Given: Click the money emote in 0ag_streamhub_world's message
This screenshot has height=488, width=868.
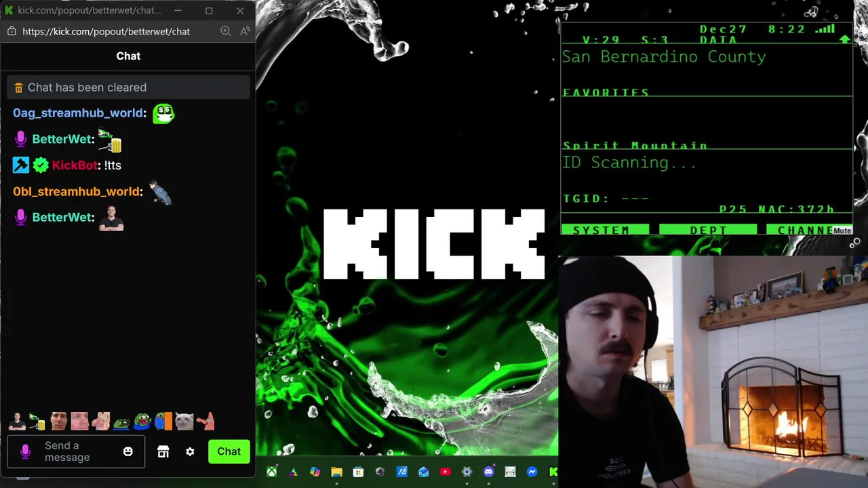Looking at the screenshot, I should (x=163, y=113).
